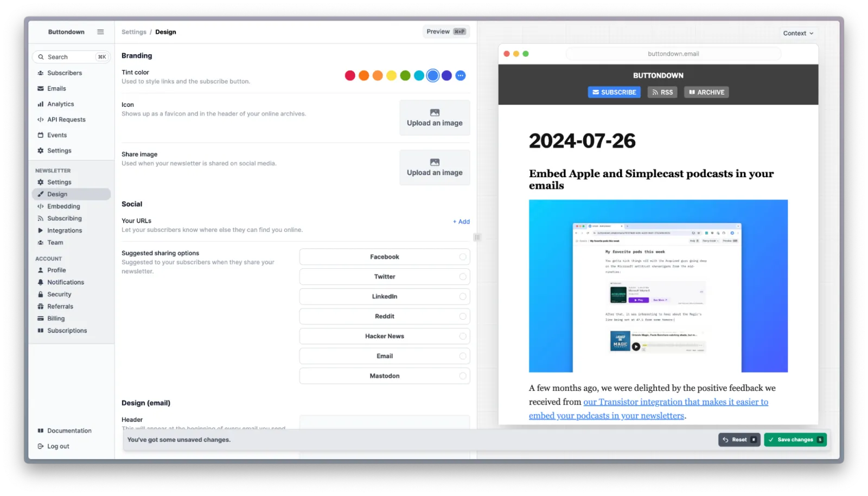This screenshot has height=496, width=868.
Task: Click the hamburger menu icon beside Buttondown
Action: [100, 32]
